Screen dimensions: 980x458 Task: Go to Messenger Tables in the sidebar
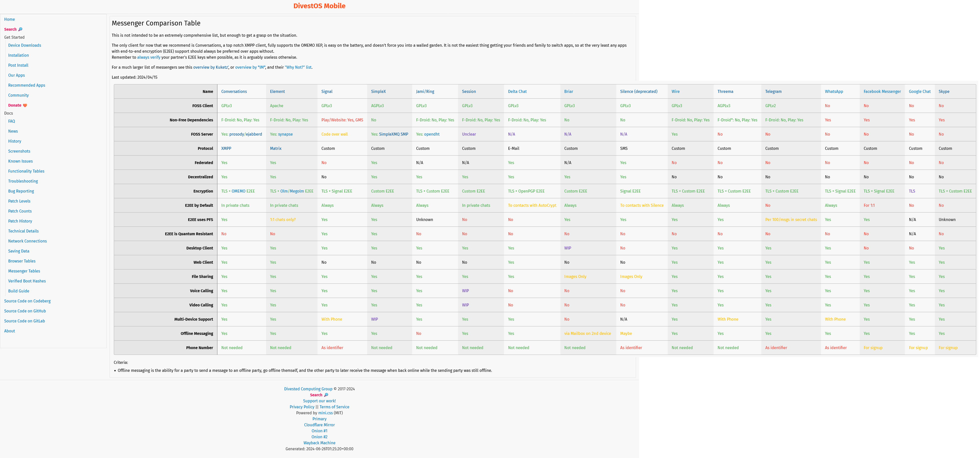[x=24, y=271]
